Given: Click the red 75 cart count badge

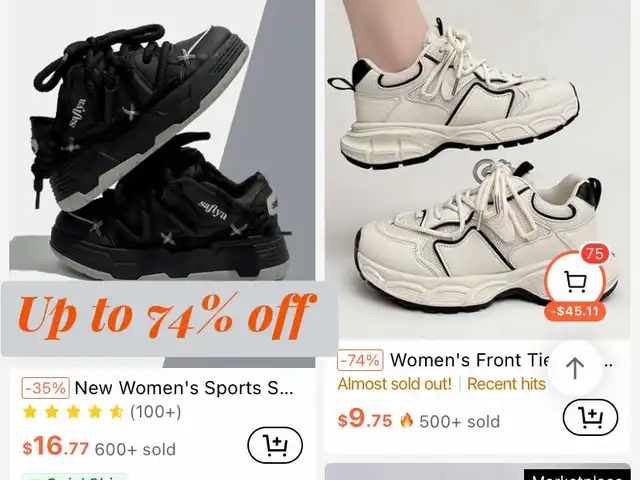Looking at the screenshot, I should [594, 254].
